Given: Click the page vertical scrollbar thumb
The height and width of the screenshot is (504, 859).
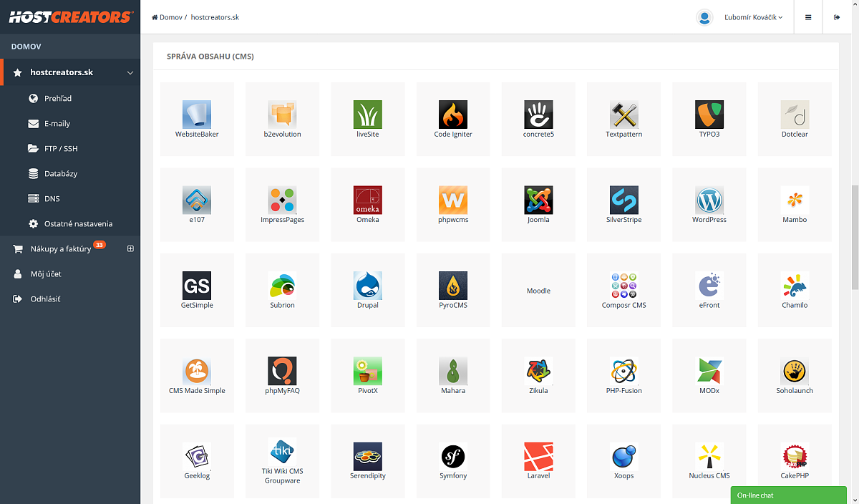Looking at the screenshot, I should tap(854, 237).
